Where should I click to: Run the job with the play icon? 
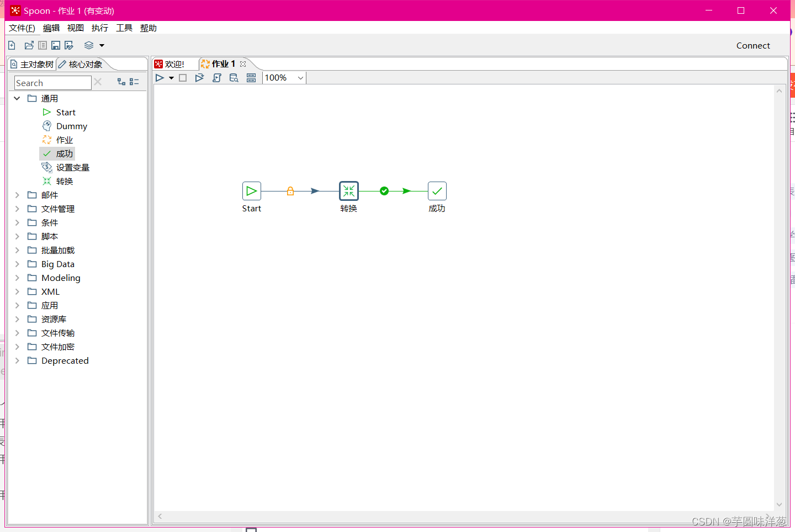pyautogui.click(x=160, y=78)
